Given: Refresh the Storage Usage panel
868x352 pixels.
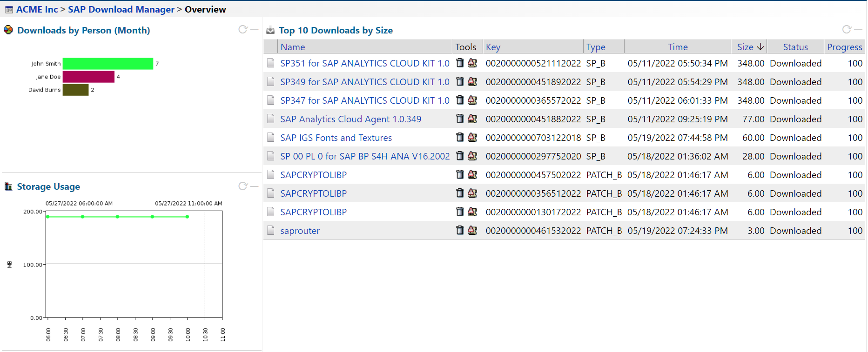Looking at the screenshot, I should [242, 186].
